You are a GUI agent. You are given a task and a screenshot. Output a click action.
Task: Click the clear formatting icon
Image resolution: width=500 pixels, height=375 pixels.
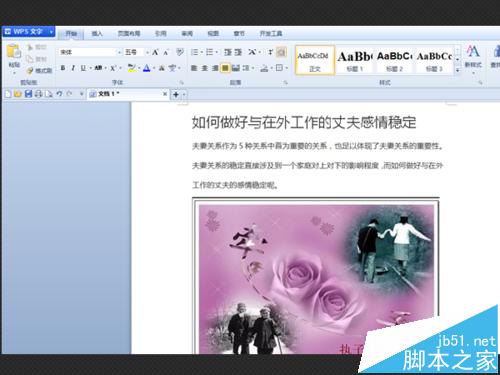click(180, 52)
